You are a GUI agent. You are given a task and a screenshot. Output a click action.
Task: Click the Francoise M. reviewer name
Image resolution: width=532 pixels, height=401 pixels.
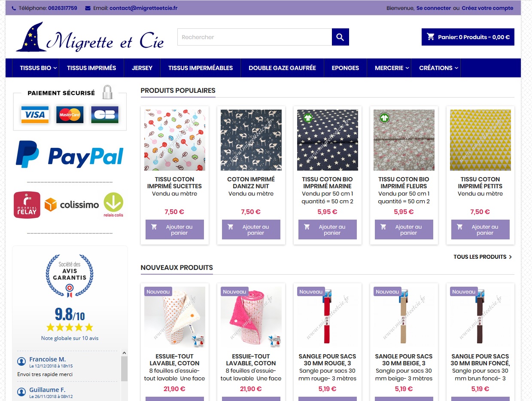click(48, 359)
